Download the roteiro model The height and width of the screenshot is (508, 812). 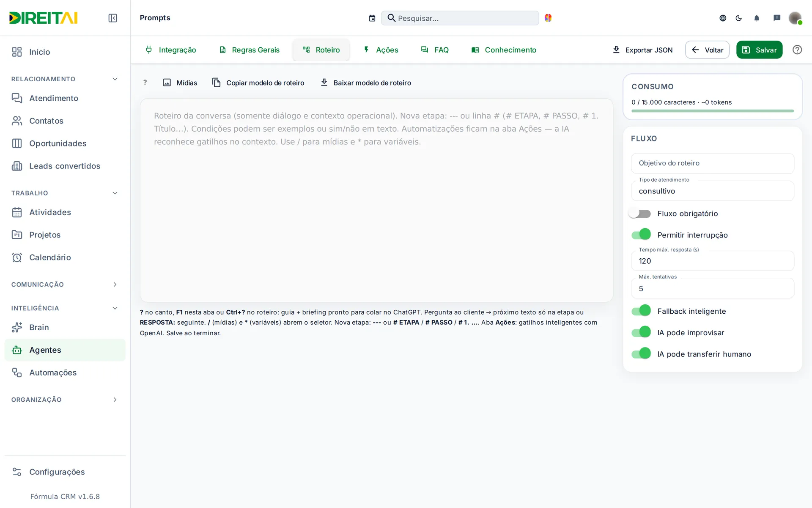coord(366,83)
